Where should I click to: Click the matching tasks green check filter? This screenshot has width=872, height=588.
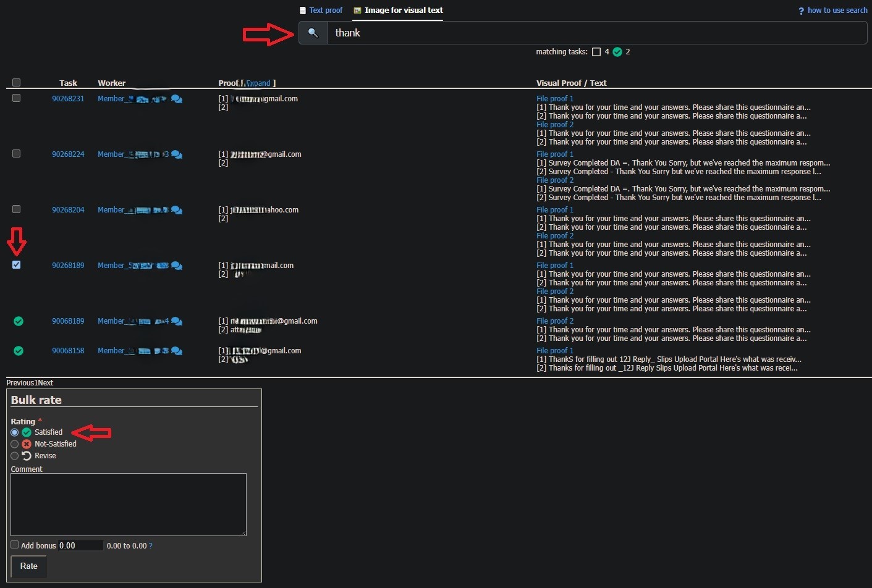[x=617, y=52]
